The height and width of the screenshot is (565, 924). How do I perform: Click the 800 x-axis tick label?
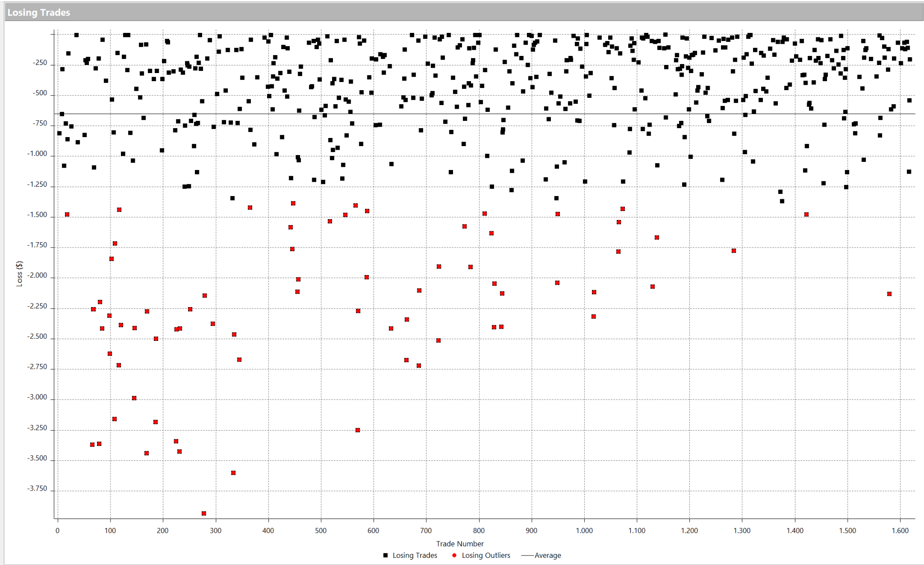click(x=479, y=531)
